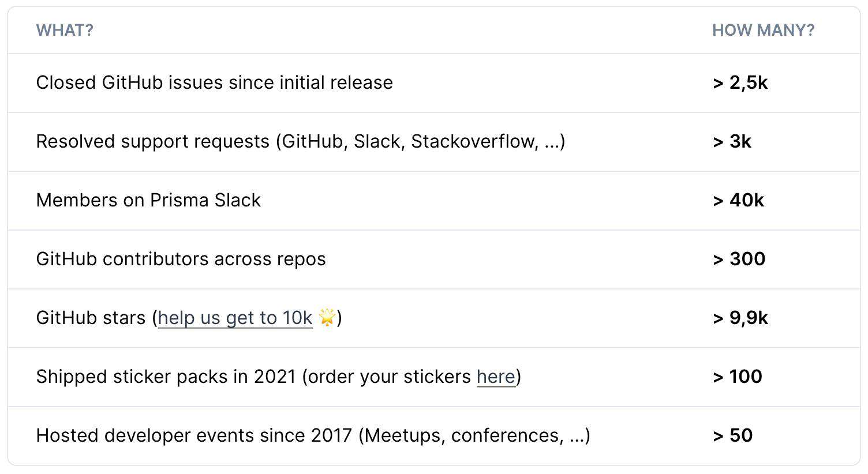Image resolution: width=868 pixels, height=474 pixels.
Task: Open the 'help us get to 10k' link
Action: pyautogui.click(x=235, y=318)
